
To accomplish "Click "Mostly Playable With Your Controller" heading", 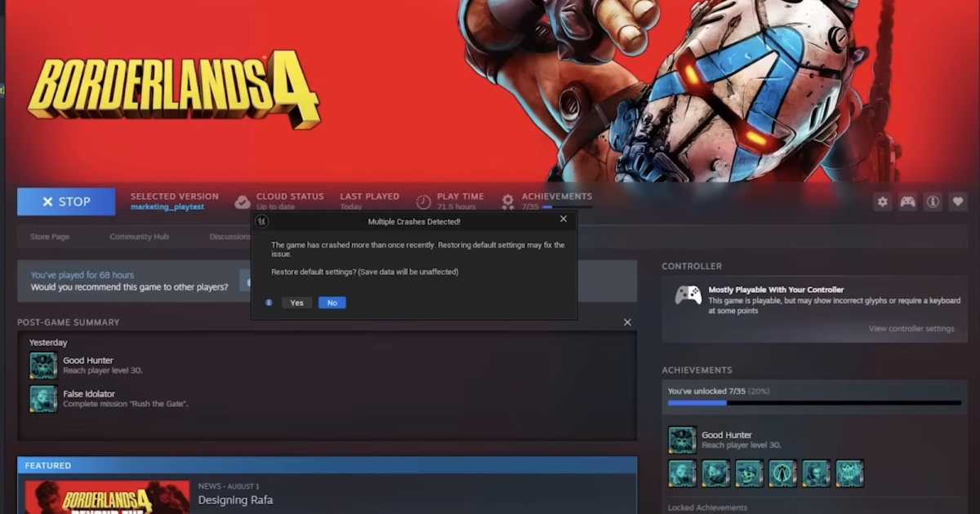I will click(x=776, y=290).
